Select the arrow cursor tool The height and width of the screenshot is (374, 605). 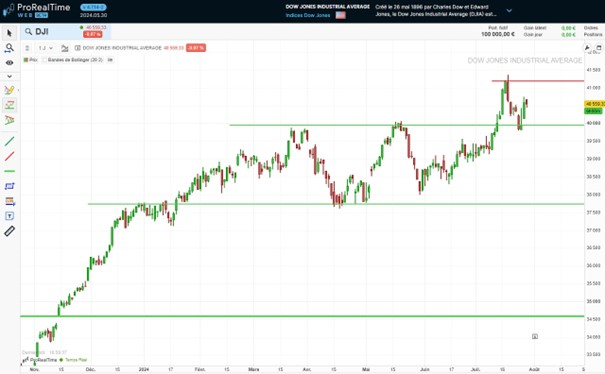(x=9, y=33)
